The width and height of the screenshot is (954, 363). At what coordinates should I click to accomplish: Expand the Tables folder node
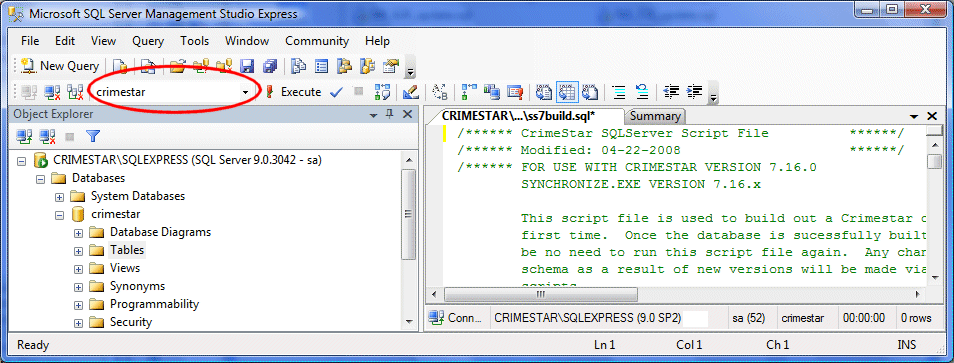coord(78,251)
